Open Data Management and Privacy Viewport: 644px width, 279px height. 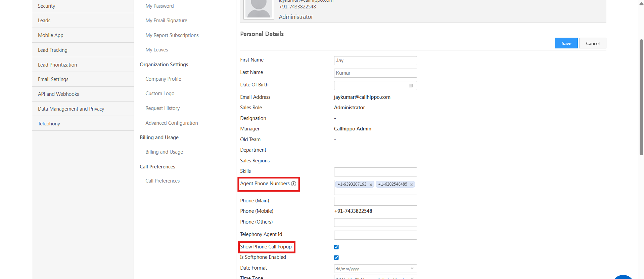(83, 109)
